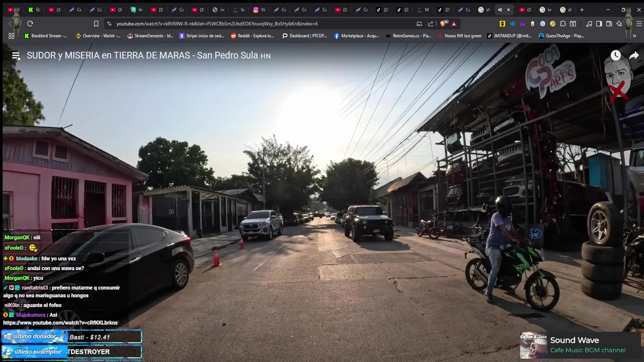Open the RetroGames.cz bookmark

point(408,36)
